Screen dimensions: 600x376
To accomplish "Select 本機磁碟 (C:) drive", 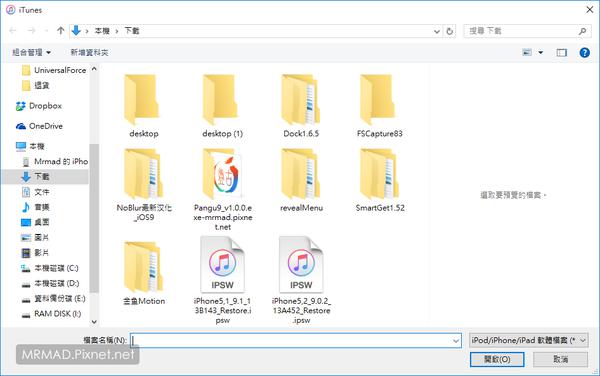I will pos(50,268).
